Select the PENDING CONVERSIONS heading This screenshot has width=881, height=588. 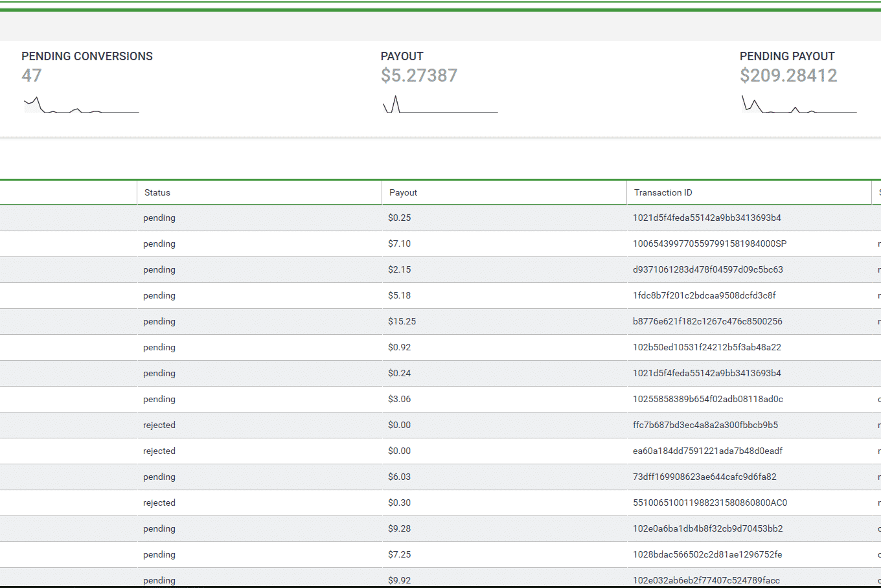click(87, 56)
